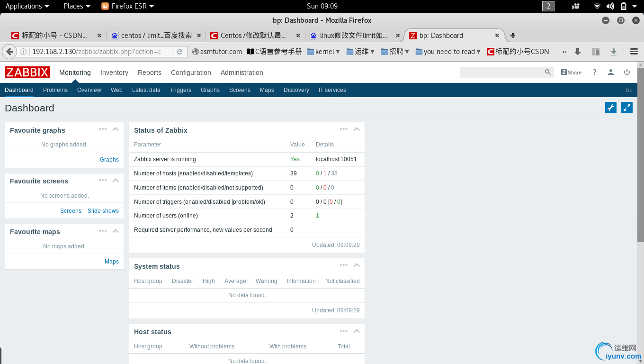Screen dimensions: 644x364
Task: Click the search magnifier icon
Action: (x=548, y=72)
